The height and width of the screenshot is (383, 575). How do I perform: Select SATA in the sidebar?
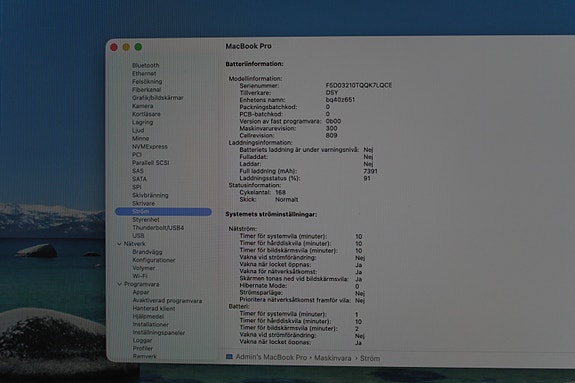[139, 179]
